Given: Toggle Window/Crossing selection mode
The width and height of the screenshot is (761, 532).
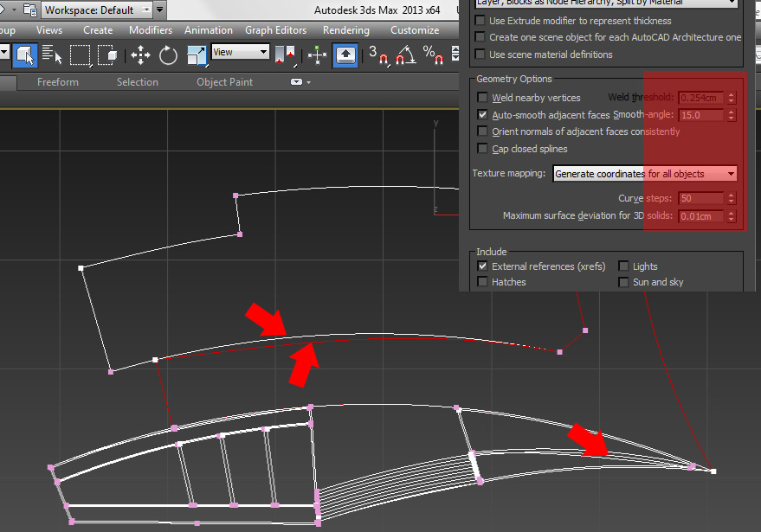Looking at the screenshot, I should tap(108, 55).
